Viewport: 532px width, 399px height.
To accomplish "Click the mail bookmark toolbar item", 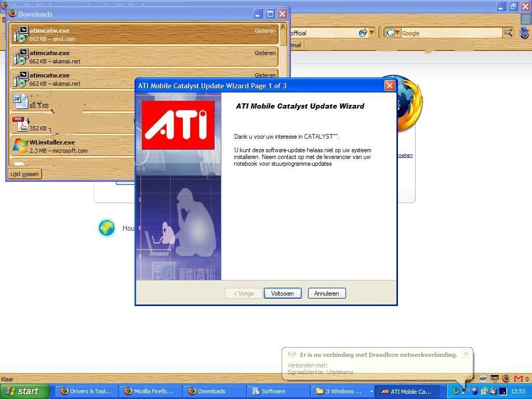I will click(296, 45).
